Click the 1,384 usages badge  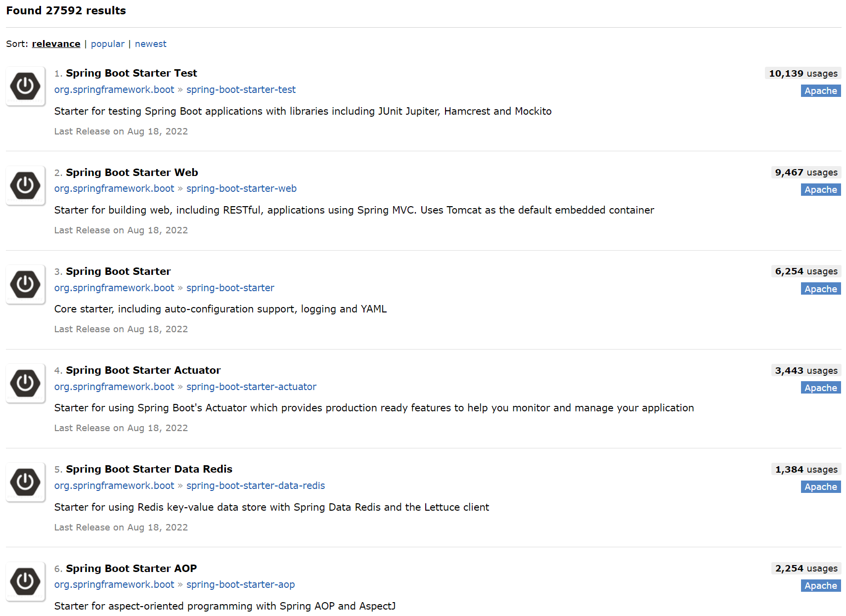pos(806,470)
